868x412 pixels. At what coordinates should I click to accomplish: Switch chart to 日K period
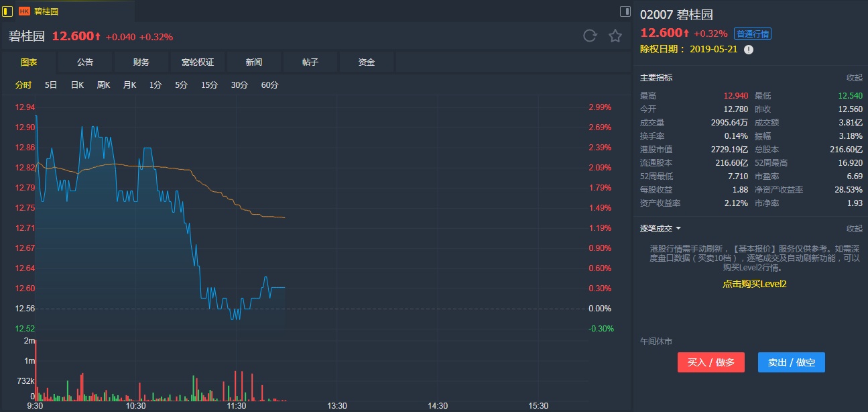point(77,85)
